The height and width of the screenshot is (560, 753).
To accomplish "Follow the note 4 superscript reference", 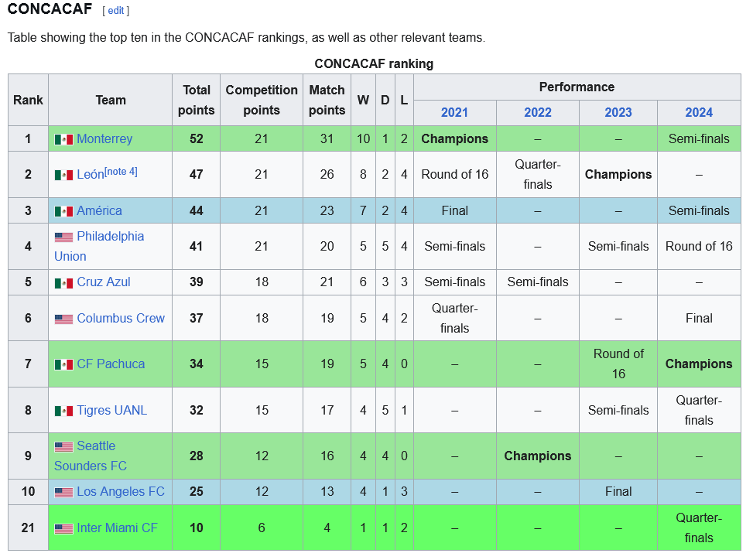I will pos(121,171).
